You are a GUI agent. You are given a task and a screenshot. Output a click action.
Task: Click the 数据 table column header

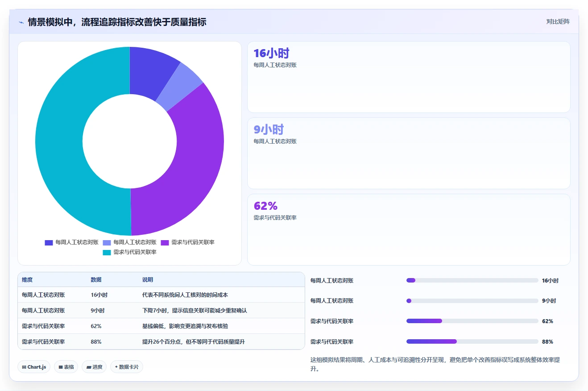[96, 279]
